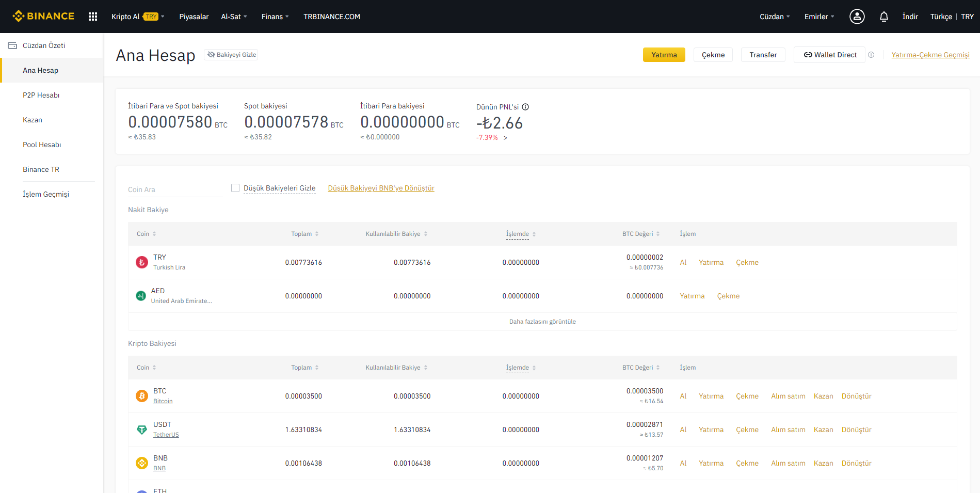The image size is (980, 493).
Task: Sort Nakit Bakiye by Coin column
Action: pyautogui.click(x=147, y=234)
